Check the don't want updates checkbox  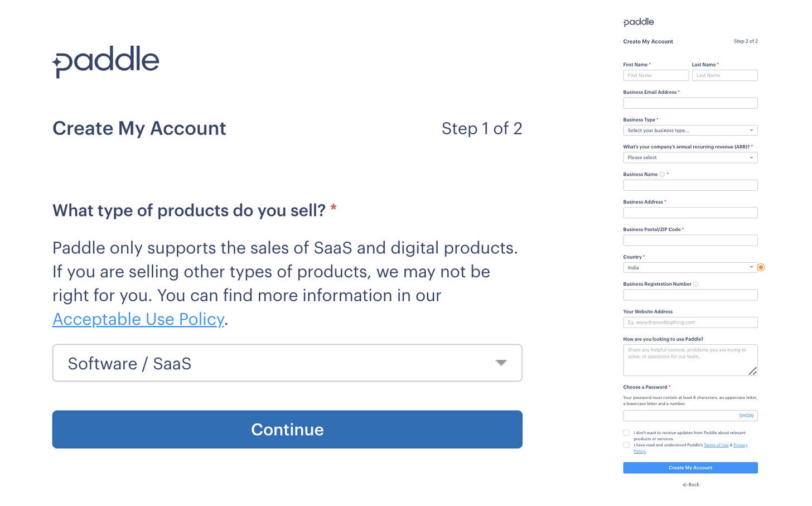[626, 433]
